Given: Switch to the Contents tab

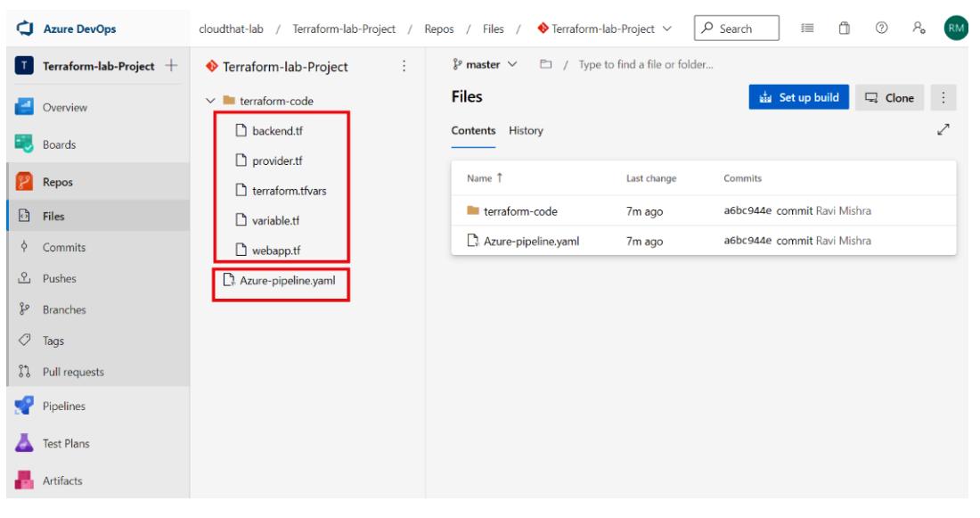Looking at the screenshot, I should click(x=473, y=131).
